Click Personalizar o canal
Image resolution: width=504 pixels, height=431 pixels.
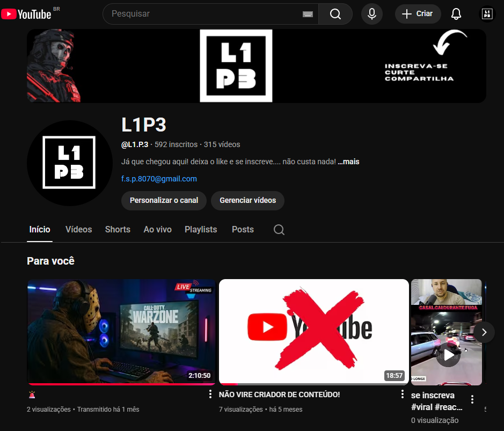(x=164, y=201)
